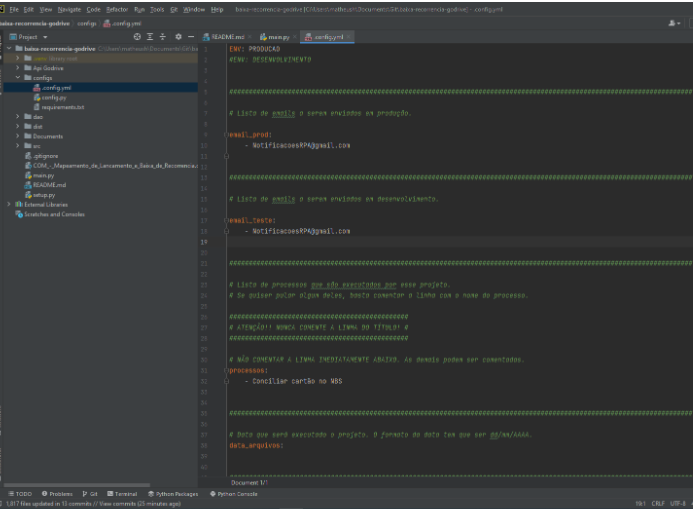
Task: Expand the venv library root folder
Action: 18,58
